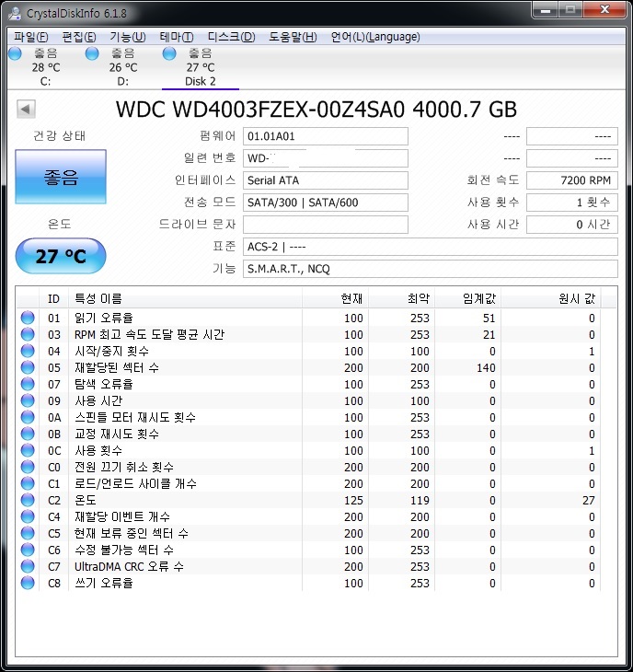Click the 원시 값 column header

551,298
